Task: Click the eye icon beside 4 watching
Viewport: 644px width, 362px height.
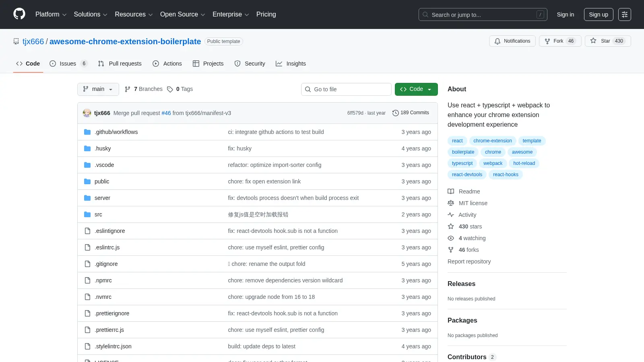Action: pos(451,238)
